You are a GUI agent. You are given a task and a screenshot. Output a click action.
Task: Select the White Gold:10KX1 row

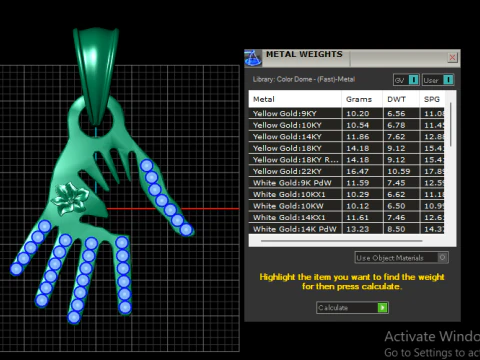pyautogui.click(x=346, y=194)
